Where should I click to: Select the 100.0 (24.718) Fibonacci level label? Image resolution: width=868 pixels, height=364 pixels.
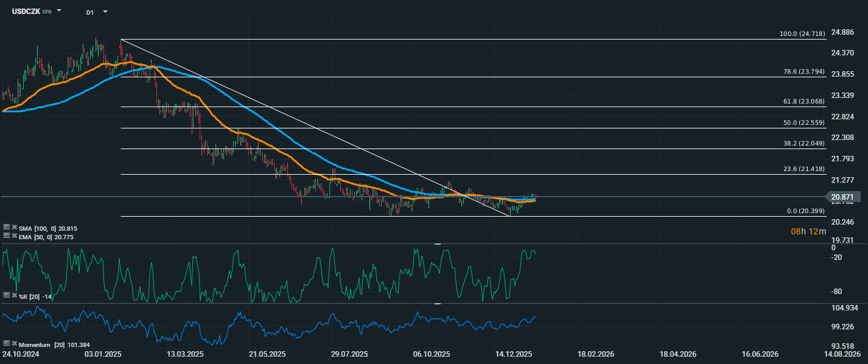(x=802, y=33)
